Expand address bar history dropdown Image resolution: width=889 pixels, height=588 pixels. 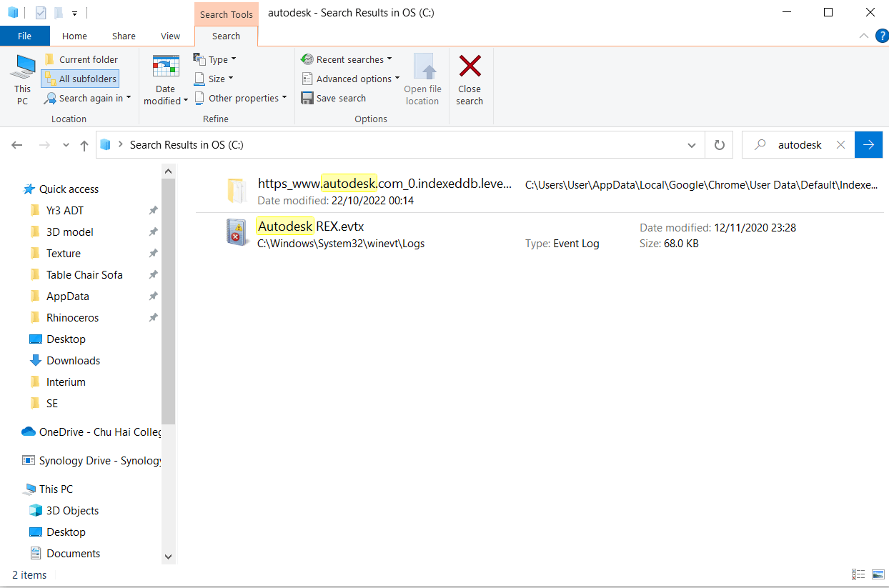click(x=691, y=145)
